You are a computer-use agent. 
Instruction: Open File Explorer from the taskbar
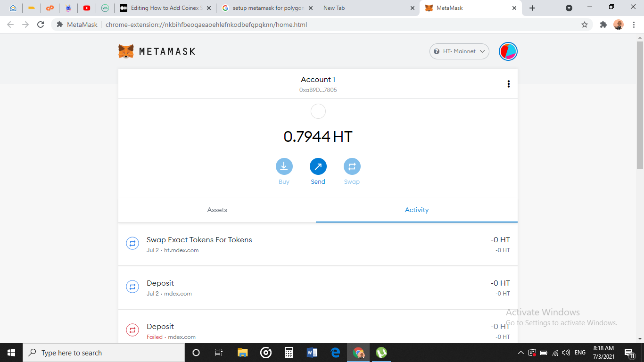pyautogui.click(x=243, y=353)
